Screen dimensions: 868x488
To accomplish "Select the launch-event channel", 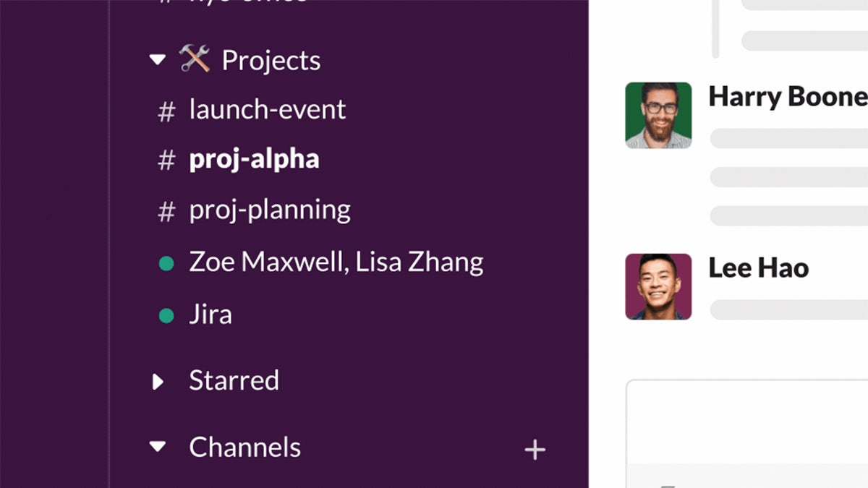I will point(267,109).
